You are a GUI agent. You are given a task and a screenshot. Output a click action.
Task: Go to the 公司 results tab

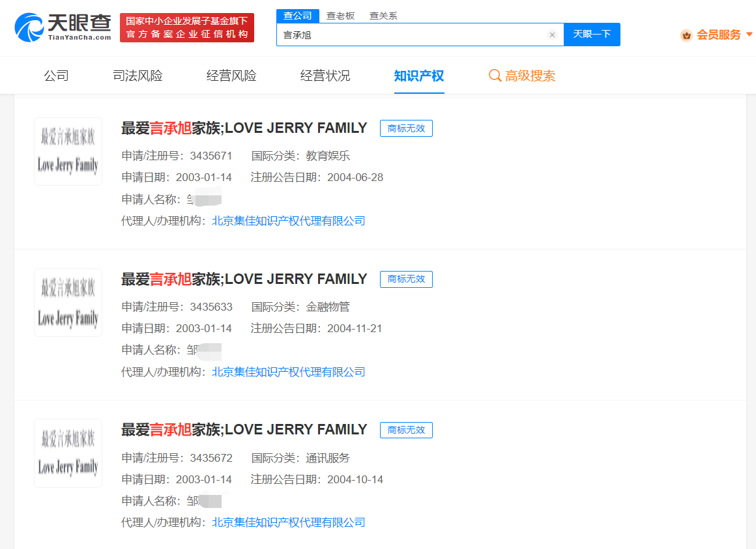57,76
